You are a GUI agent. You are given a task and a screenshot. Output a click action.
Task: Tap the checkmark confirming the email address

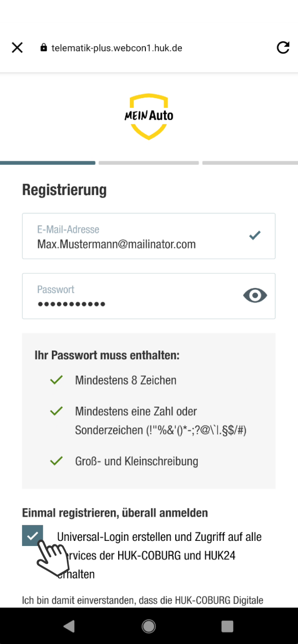click(254, 235)
